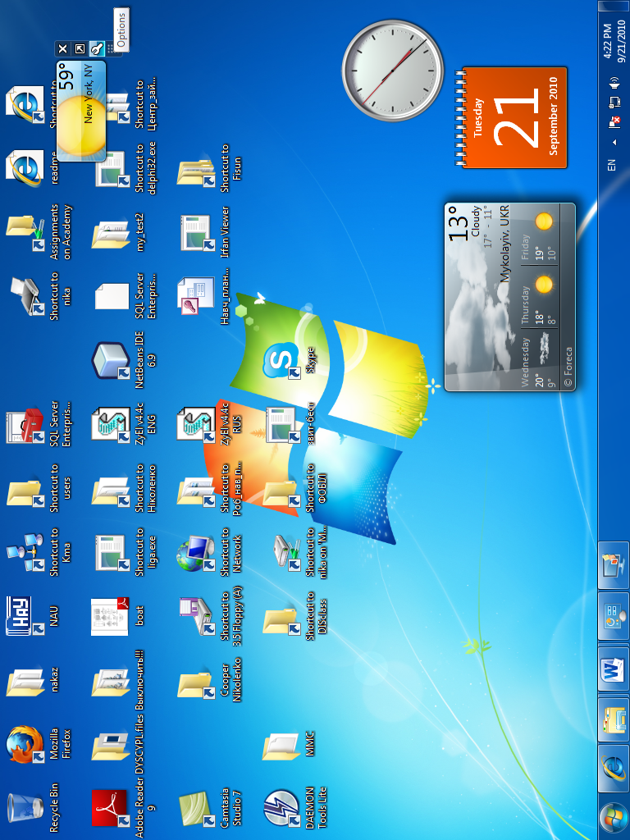Open the Action Center flag icon
This screenshot has width=630, height=840.
(x=614, y=122)
